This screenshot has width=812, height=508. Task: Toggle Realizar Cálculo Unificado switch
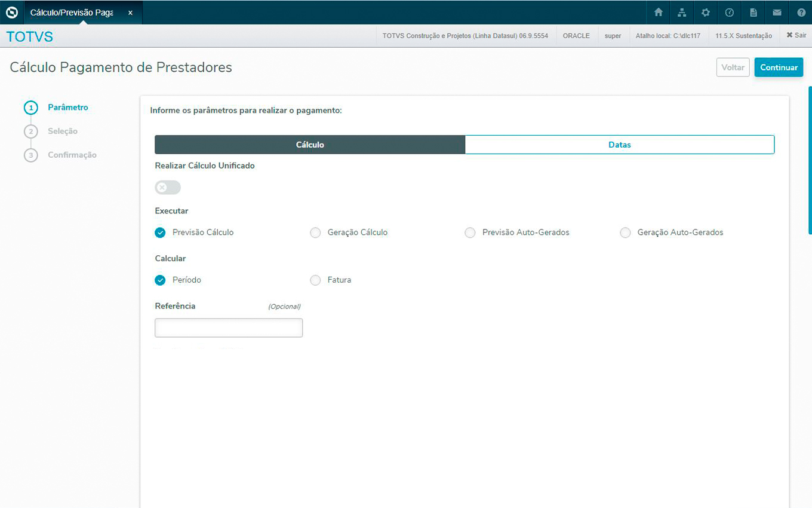pos(168,188)
